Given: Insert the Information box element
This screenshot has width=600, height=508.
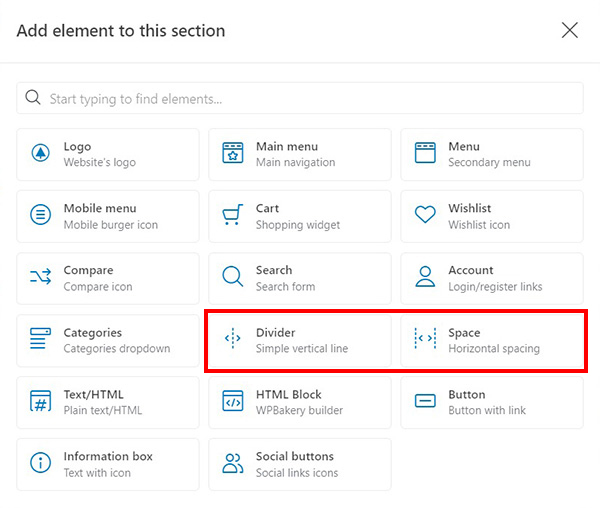Looking at the screenshot, I should [x=108, y=464].
